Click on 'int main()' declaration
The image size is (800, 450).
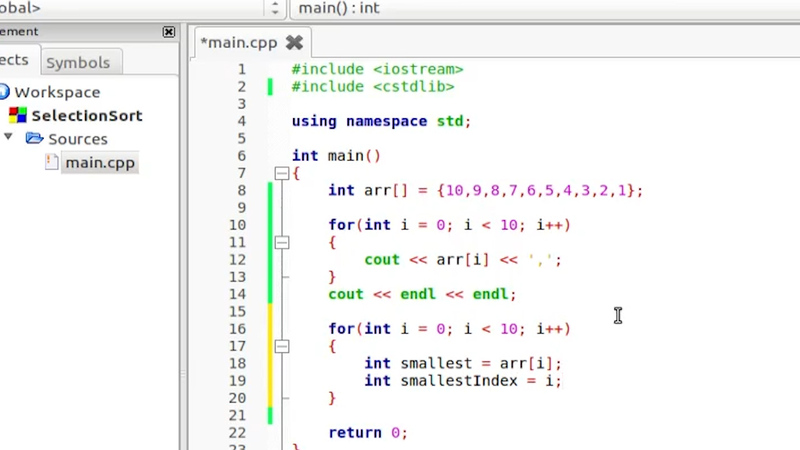(x=336, y=156)
